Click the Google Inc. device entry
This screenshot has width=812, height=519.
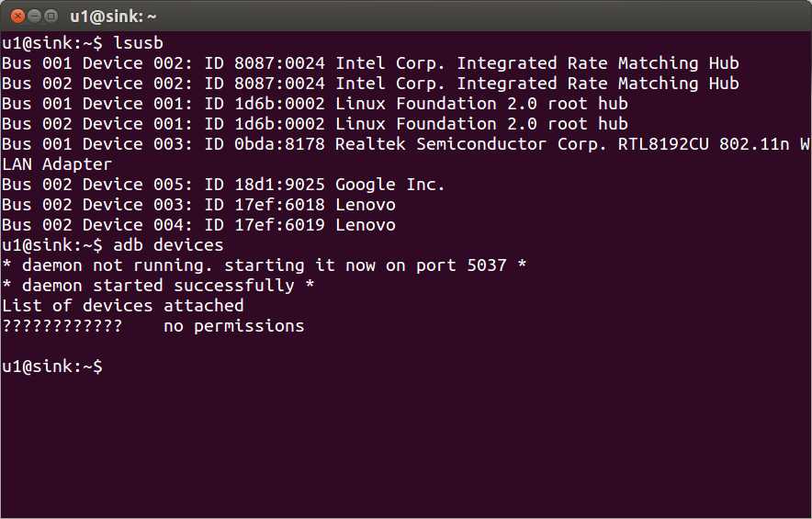pos(223,185)
